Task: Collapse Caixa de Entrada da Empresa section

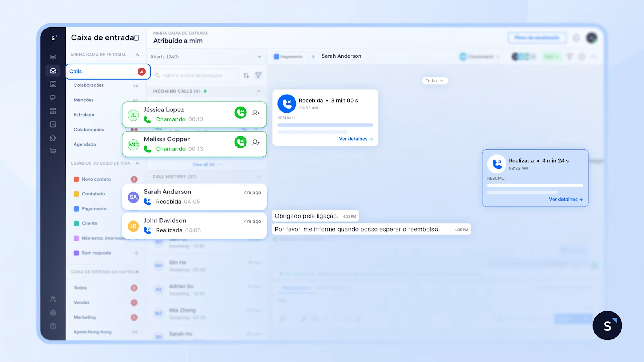Action: coord(138,272)
